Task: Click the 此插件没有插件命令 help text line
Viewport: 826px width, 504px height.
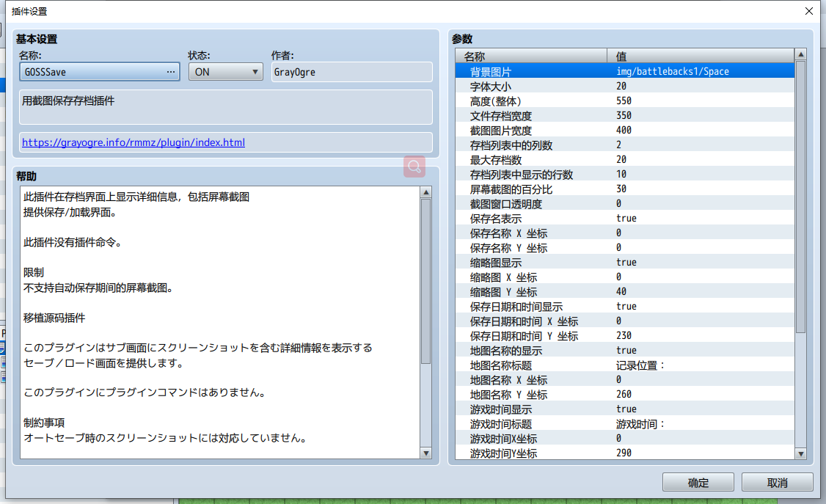Action: click(x=73, y=242)
